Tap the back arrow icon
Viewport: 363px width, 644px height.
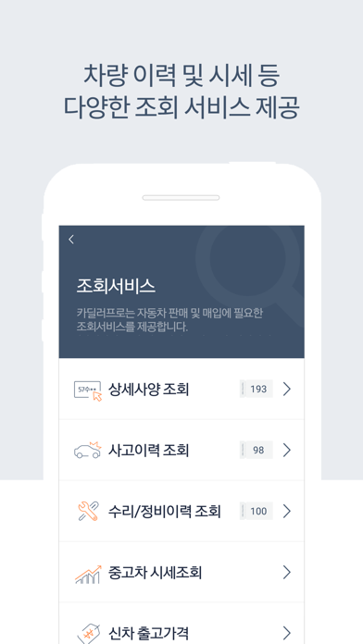click(71, 240)
